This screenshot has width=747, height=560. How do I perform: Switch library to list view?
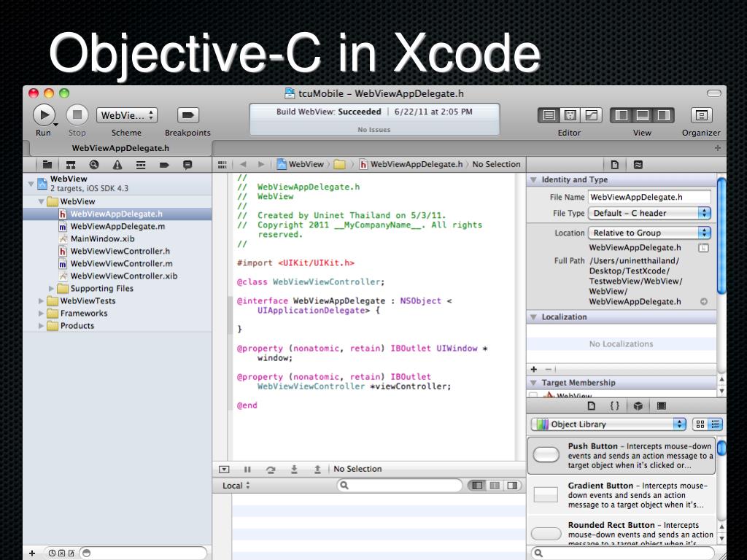point(715,424)
